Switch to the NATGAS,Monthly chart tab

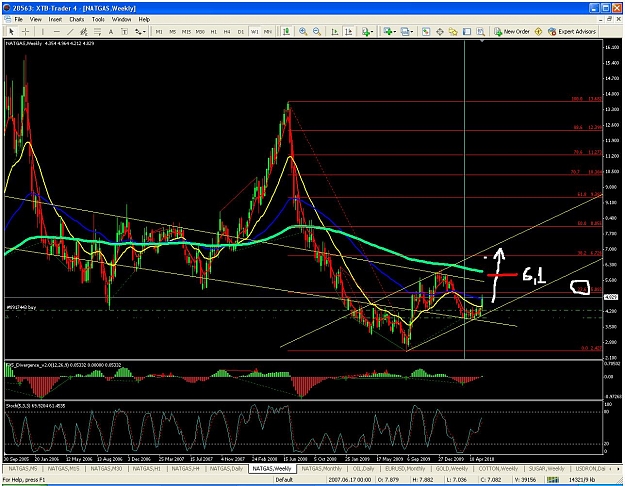point(321,469)
